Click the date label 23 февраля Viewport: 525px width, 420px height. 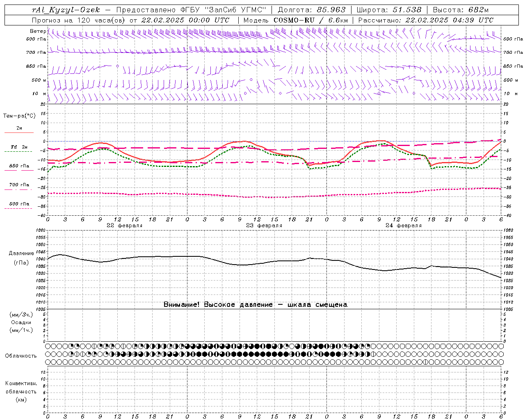264,226
